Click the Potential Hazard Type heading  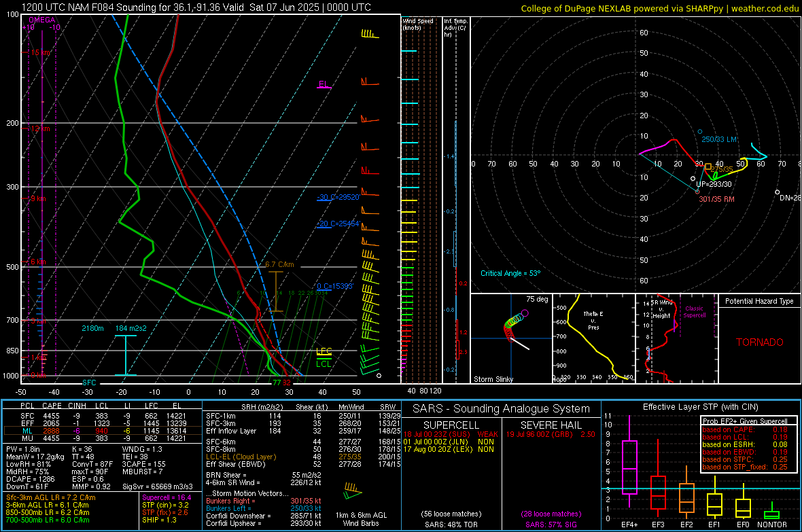coord(759,301)
